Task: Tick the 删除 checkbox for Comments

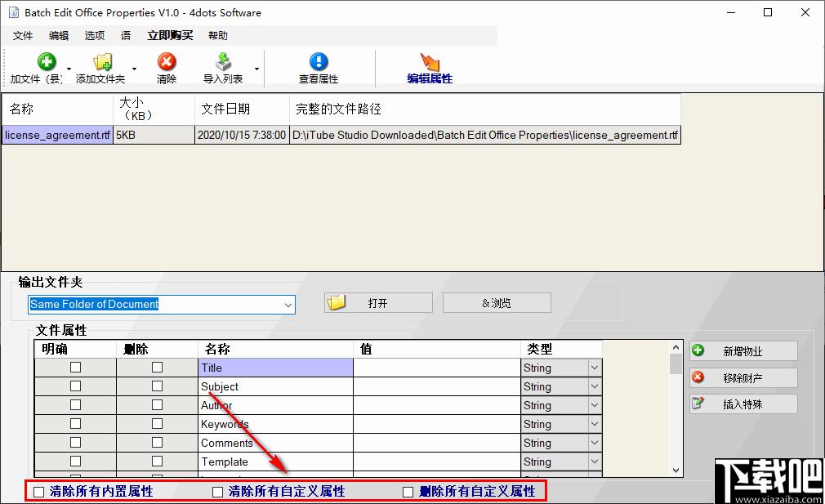Action: 158,443
